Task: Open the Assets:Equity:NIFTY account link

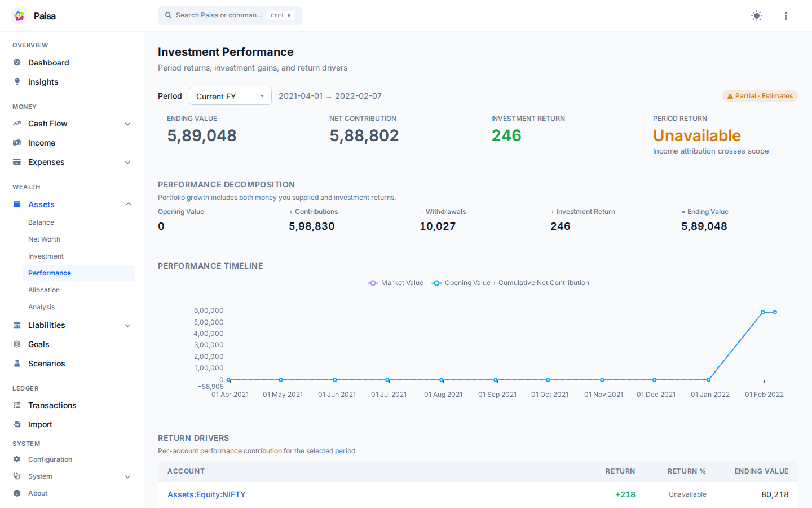Action: (x=206, y=494)
